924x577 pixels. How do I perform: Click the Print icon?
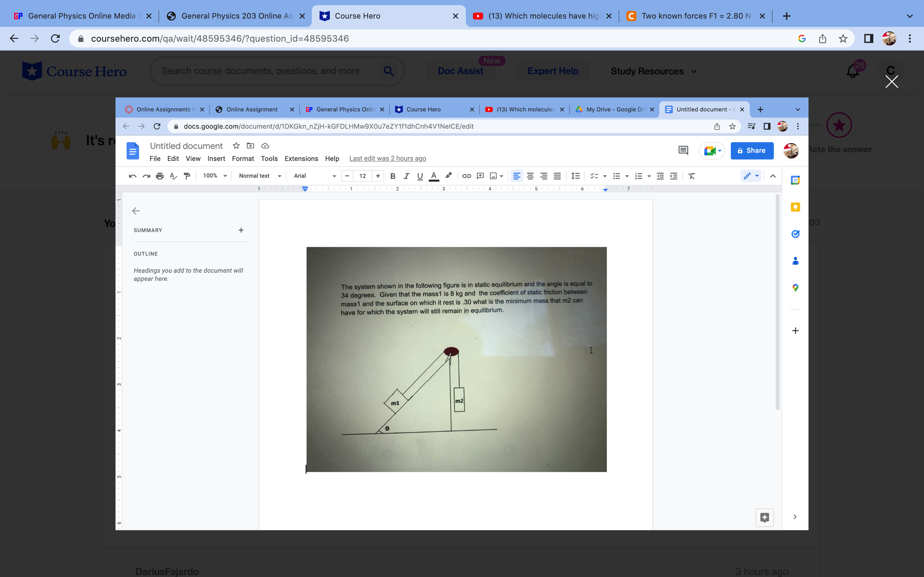159,176
